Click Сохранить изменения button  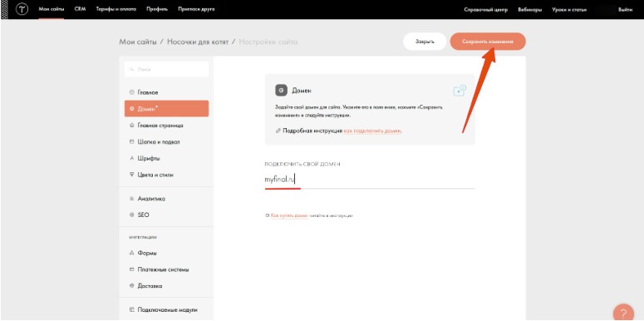tap(488, 42)
